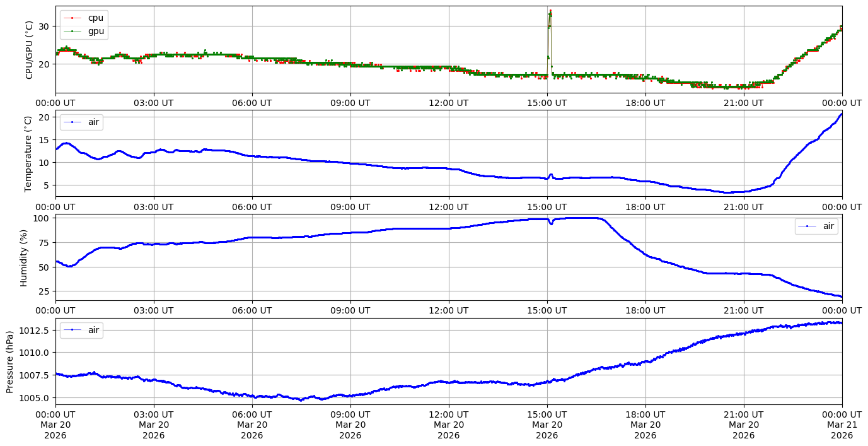
Task: Click the 100 tick on Humidity axis
Action: coord(42,218)
